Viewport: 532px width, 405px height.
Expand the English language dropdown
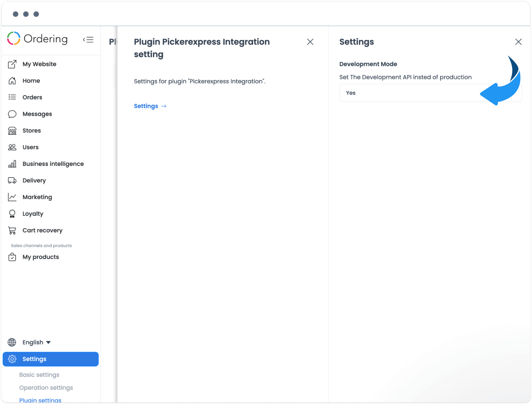pyautogui.click(x=37, y=342)
